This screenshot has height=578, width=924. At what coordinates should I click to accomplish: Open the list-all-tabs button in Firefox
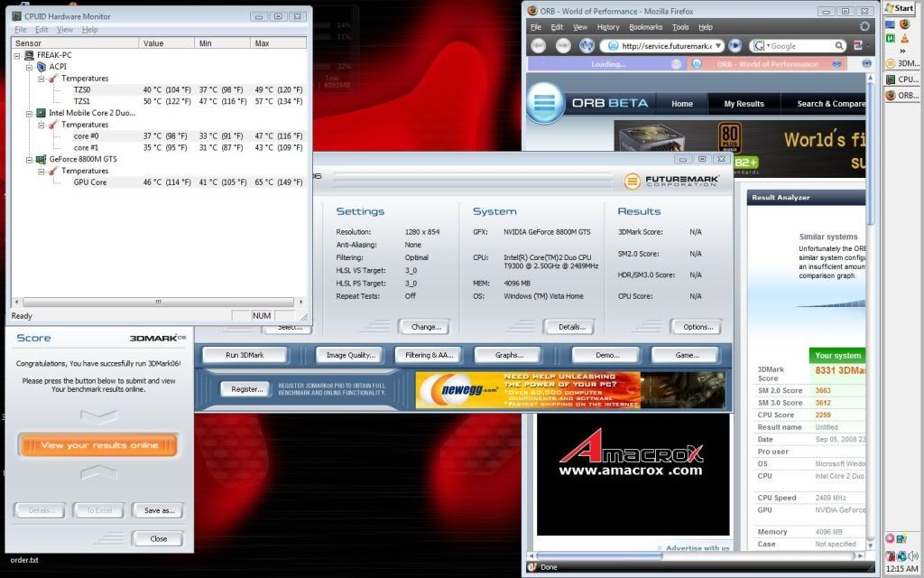point(866,63)
